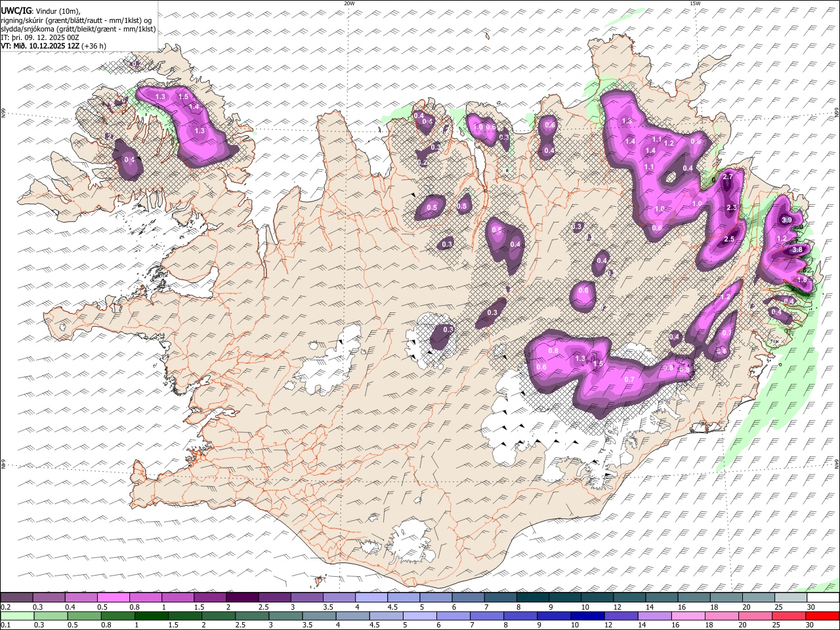Click the 0.7 precipitation value near Vatnajökull
The image size is (840, 630).
(629, 379)
